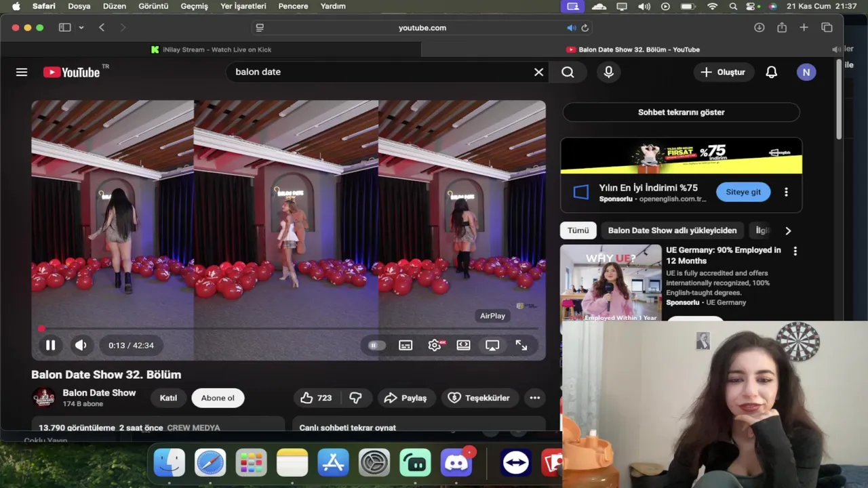
Task: Enter full screen video mode
Action: tap(521, 345)
